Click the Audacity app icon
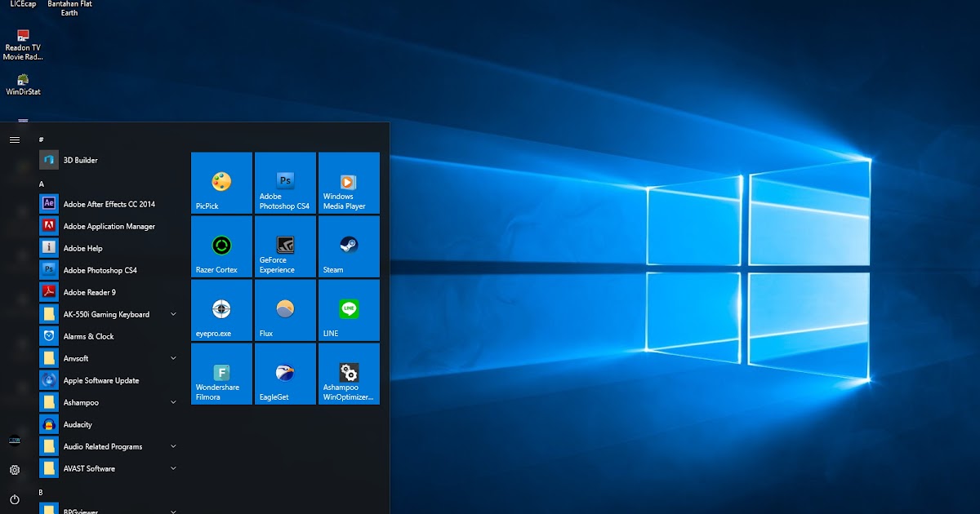 49,424
